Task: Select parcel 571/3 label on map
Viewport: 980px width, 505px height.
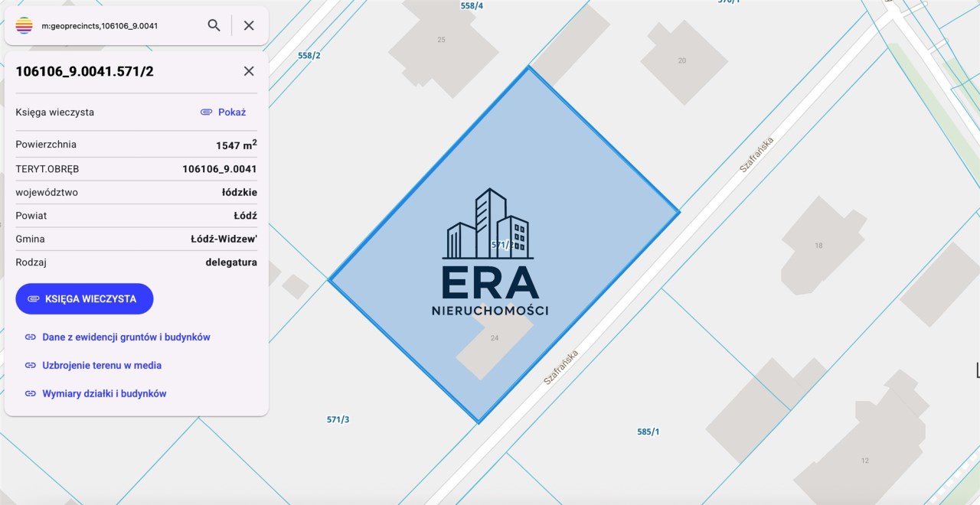Action: (338, 419)
